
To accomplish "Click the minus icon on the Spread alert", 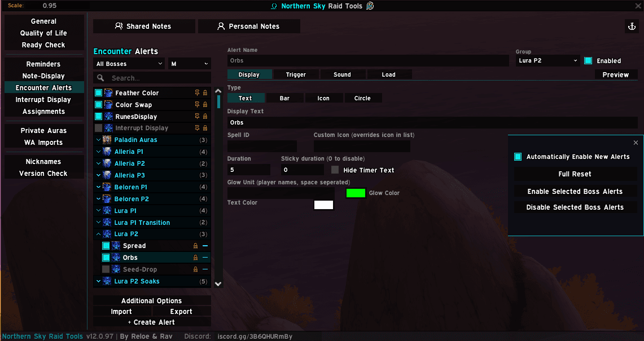I will pyautogui.click(x=205, y=246).
